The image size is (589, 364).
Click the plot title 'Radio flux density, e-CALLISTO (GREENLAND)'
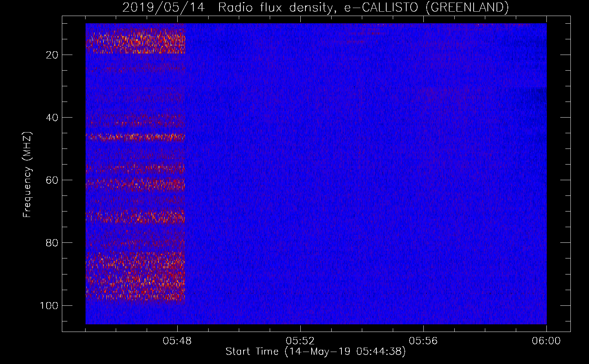[x=363, y=7]
